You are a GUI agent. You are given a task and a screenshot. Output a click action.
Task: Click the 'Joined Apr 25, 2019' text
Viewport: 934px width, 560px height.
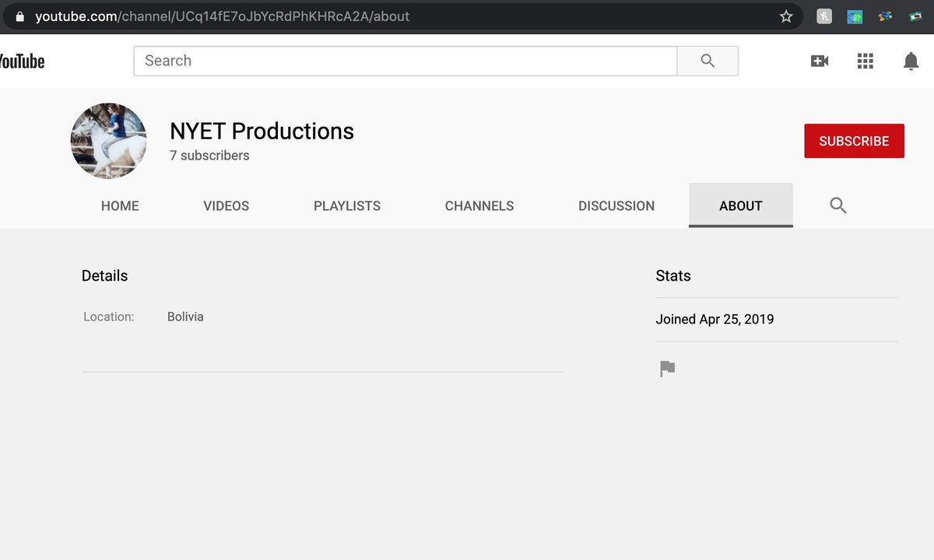pyautogui.click(x=715, y=319)
